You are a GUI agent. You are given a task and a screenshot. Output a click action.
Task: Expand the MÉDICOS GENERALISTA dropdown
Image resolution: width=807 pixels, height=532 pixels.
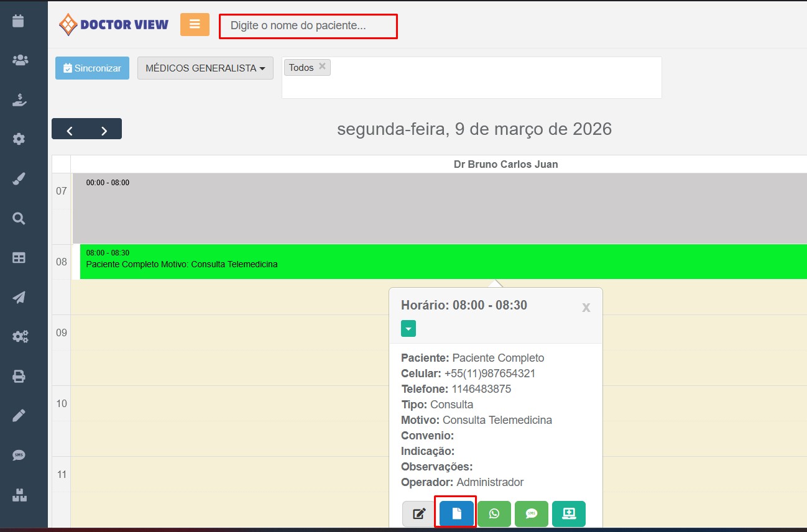205,68
